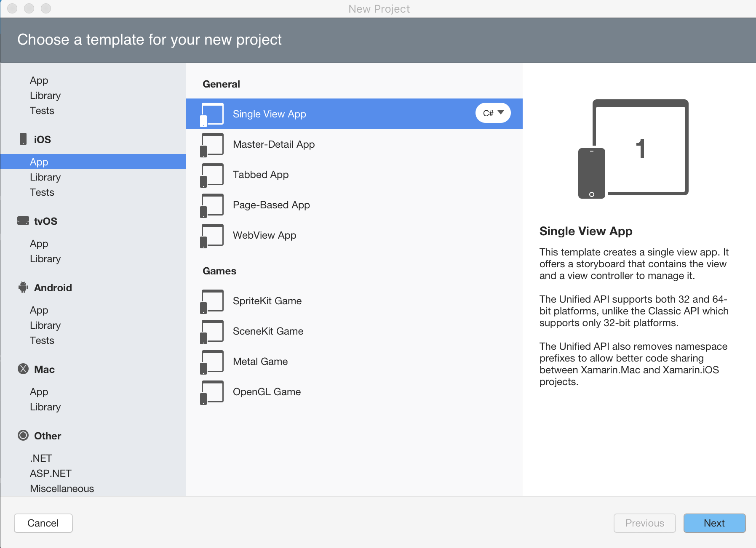The height and width of the screenshot is (548, 756).
Task: Click the OpenGL Game template icon
Action: [212, 391]
